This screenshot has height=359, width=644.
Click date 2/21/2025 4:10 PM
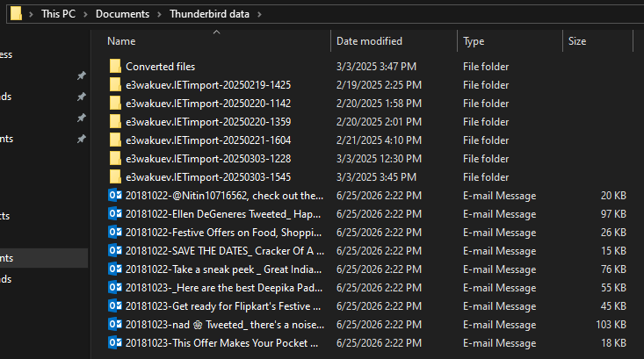point(379,140)
